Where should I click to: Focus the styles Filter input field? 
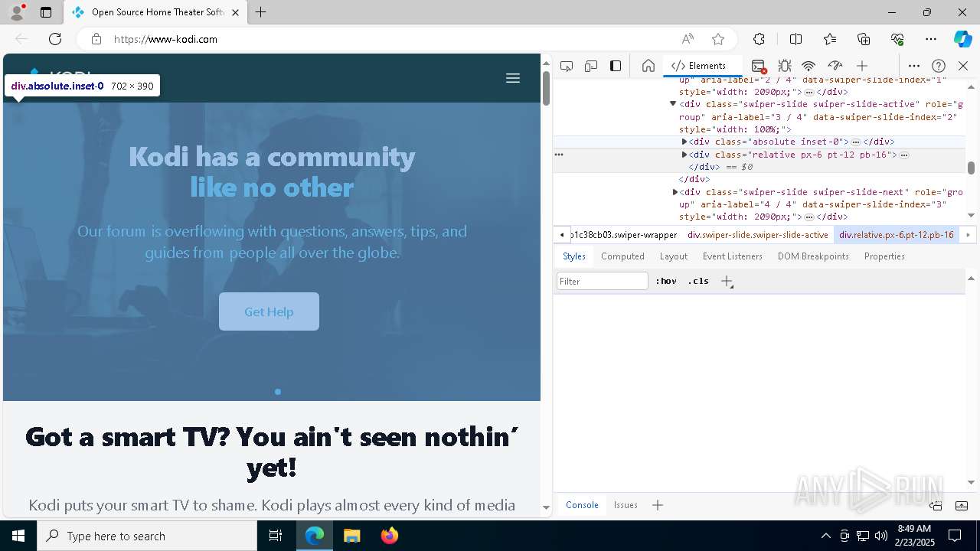(x=603, y=282)
